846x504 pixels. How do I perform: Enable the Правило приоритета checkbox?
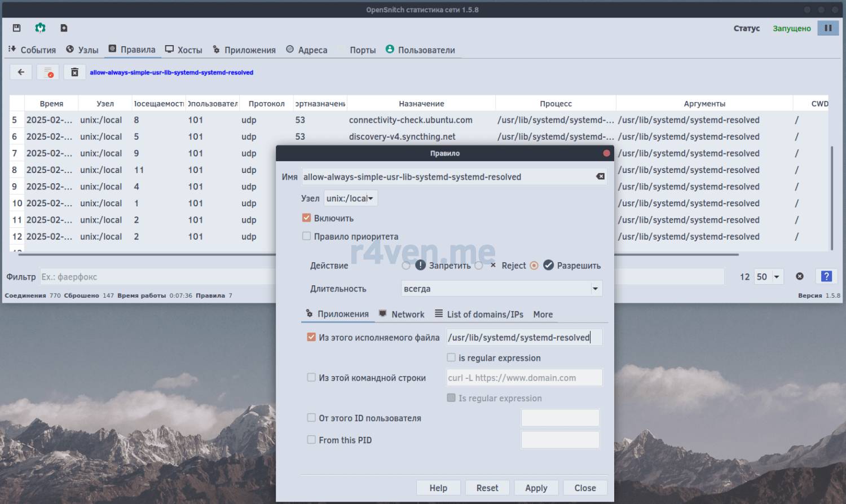(307, 236)
